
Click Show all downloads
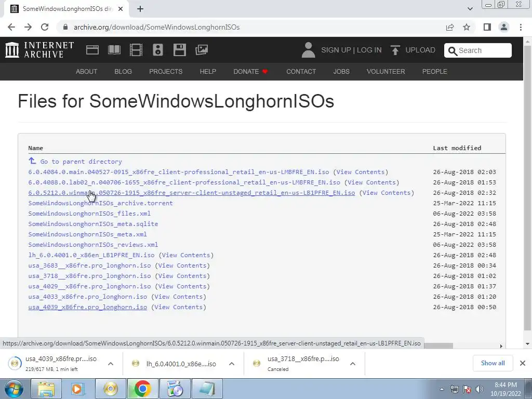point(493,363)
